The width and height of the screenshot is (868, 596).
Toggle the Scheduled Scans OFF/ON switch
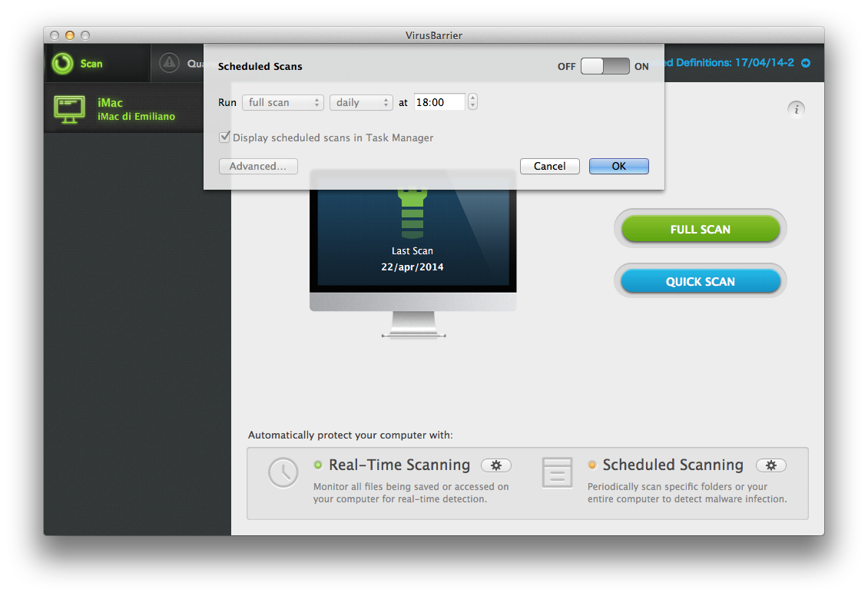(605, 66)
